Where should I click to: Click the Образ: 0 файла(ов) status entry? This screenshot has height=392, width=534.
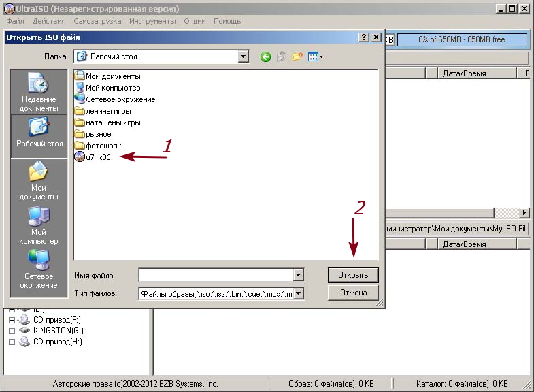coord(331,384)
